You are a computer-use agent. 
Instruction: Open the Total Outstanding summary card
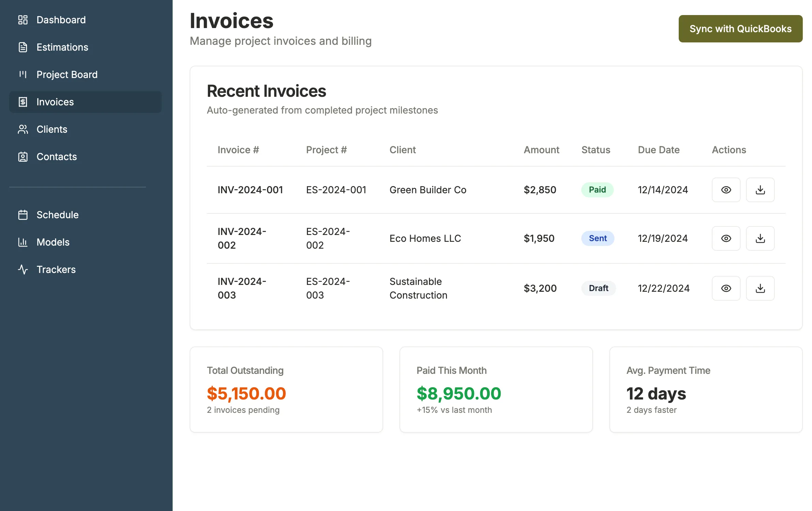(286, 389)
